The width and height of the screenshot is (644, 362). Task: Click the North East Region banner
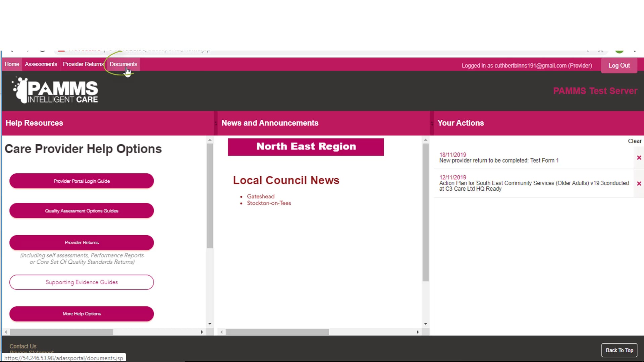point(306,147)
